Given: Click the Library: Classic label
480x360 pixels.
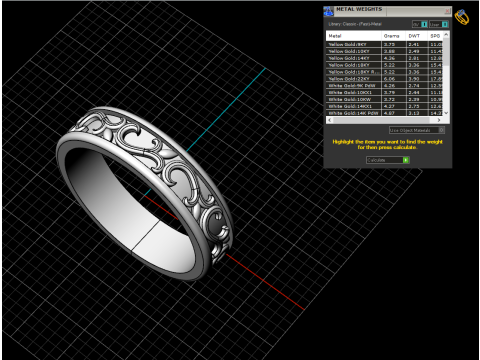Looking at the screenshot, I should pos(355,24).
